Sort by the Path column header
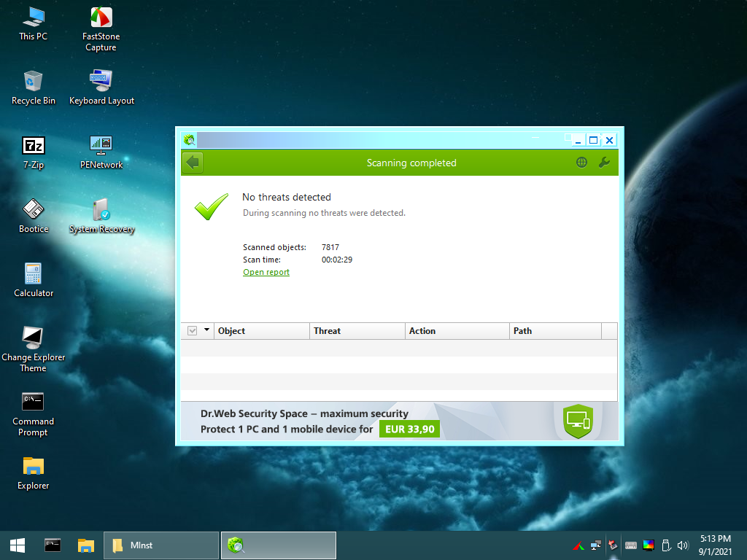747x560 pixels. tap(555, 331)
